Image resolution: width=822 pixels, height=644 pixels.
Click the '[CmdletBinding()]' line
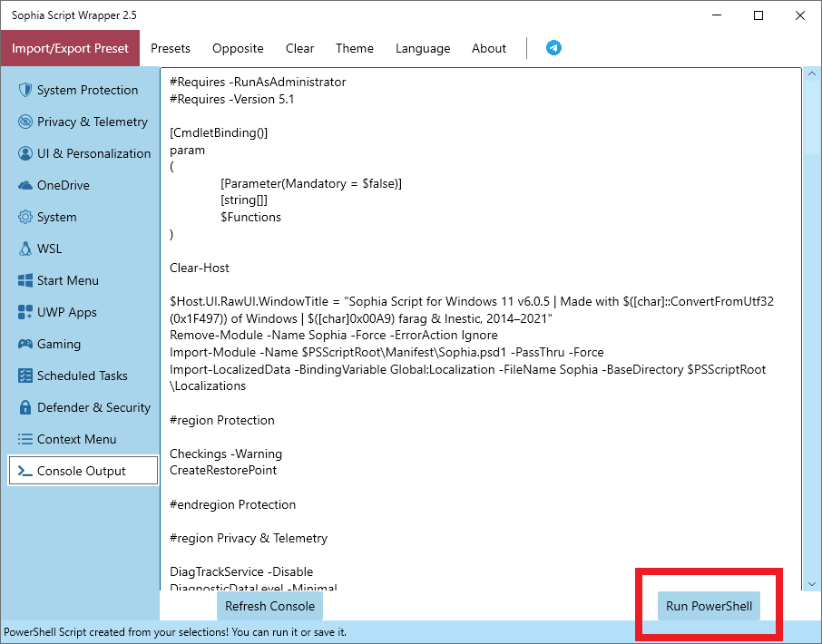pos(219,133)
